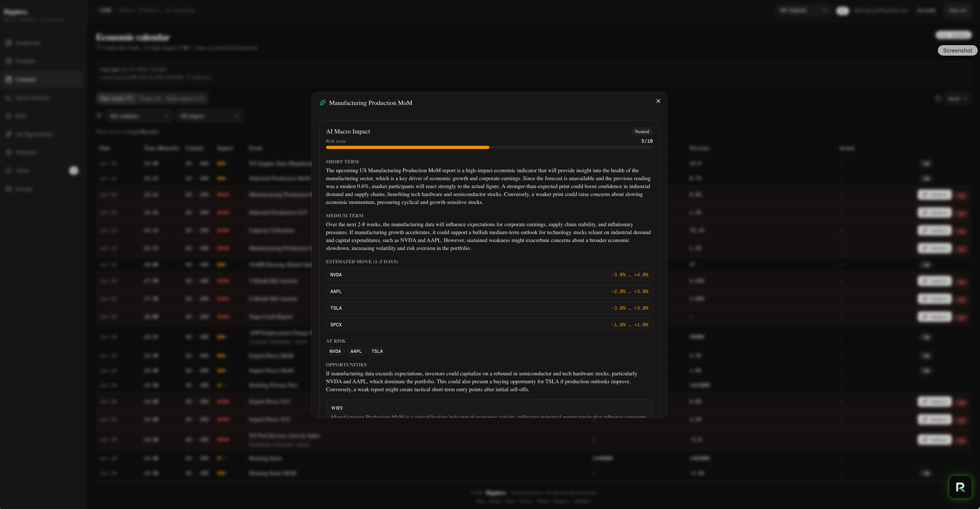980x509 pixels.
Task: Click the 'ESTIMATED MOVE (1–5 DAYS)' heading
Action: [362, 262]
